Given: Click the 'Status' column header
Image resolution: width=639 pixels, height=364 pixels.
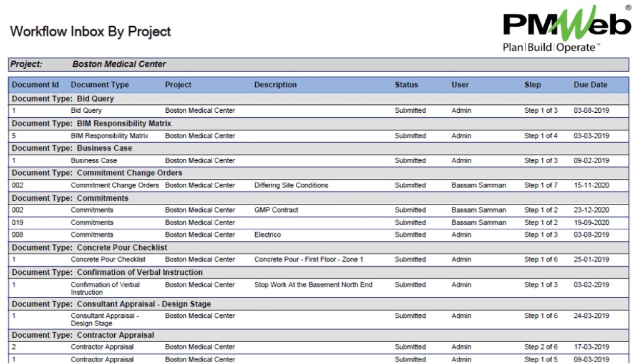Looking at the screenshot, I should [x=406, y=85].
